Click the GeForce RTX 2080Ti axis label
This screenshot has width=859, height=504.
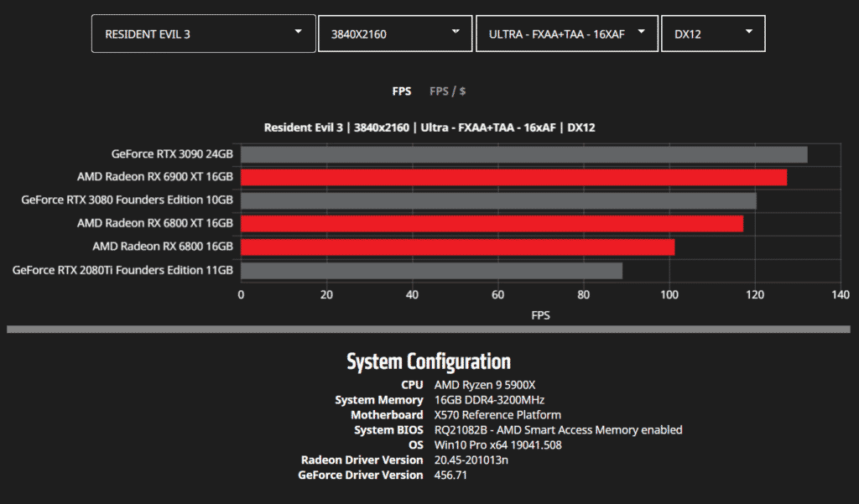click(123, 271)
